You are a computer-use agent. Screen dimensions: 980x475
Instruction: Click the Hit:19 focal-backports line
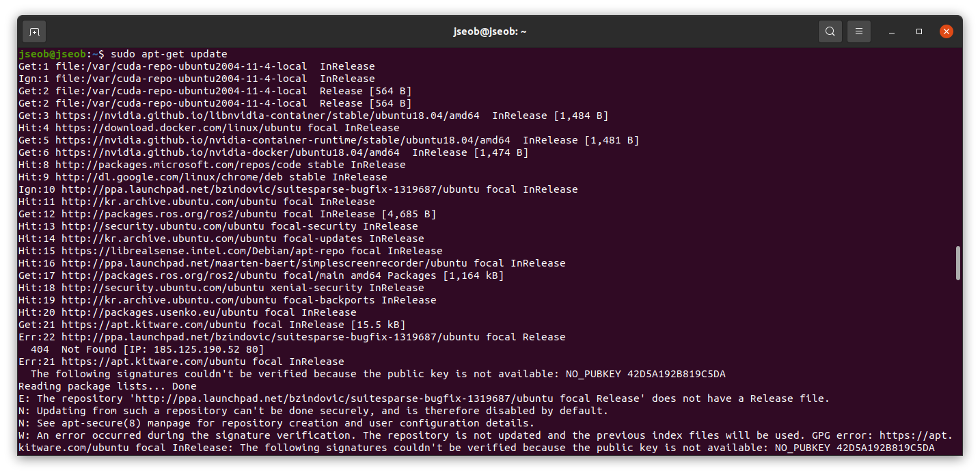click(x=228, y=300)
